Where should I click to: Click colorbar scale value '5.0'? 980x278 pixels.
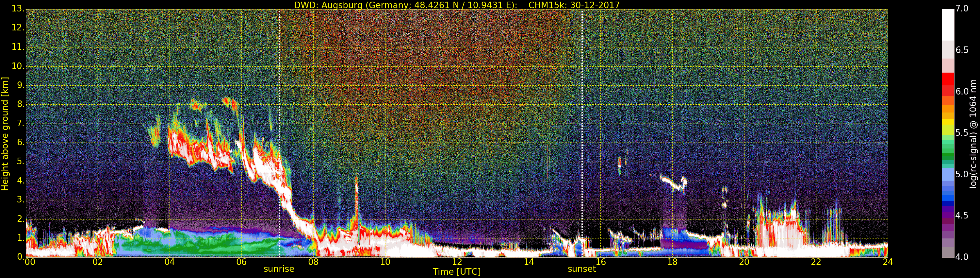pyautogui.click(x=962, y=174)
